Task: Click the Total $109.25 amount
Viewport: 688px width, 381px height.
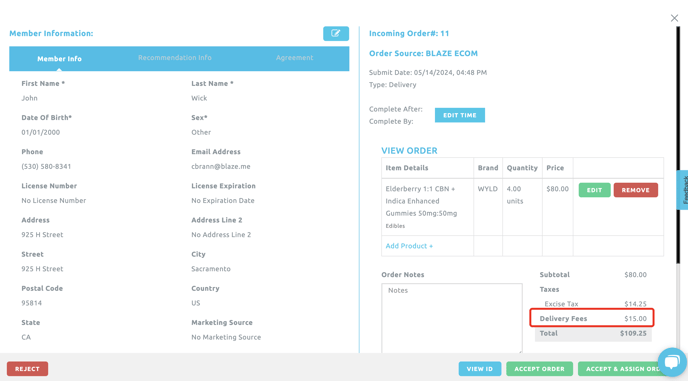Action: (x=633, y=333)
